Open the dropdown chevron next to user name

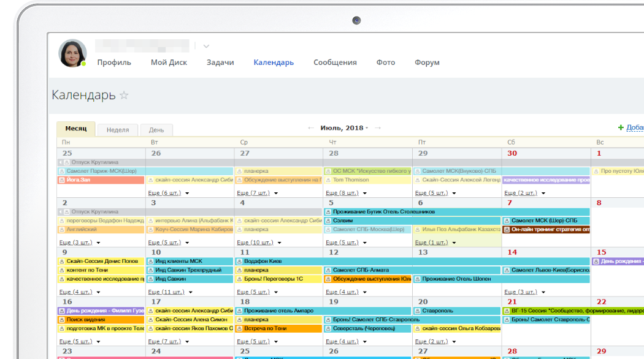tap(206, 47)
